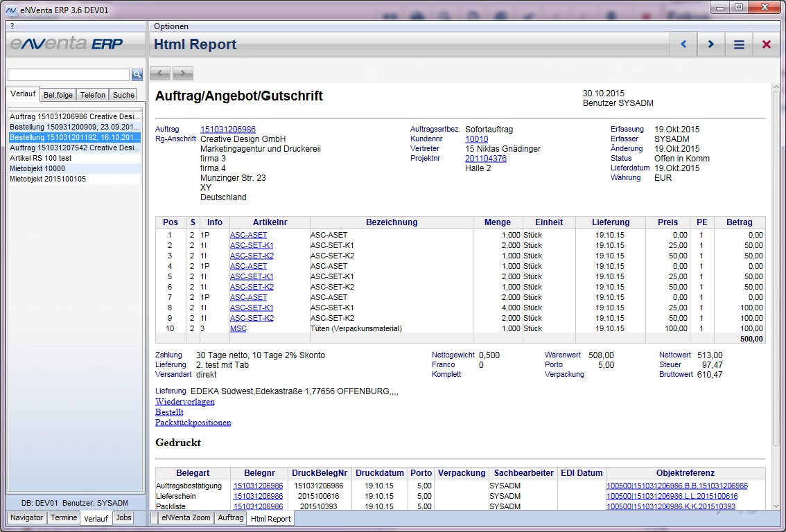Switch to the Bel.folge tab
This screenshot has height=532, width=786.
58,95
